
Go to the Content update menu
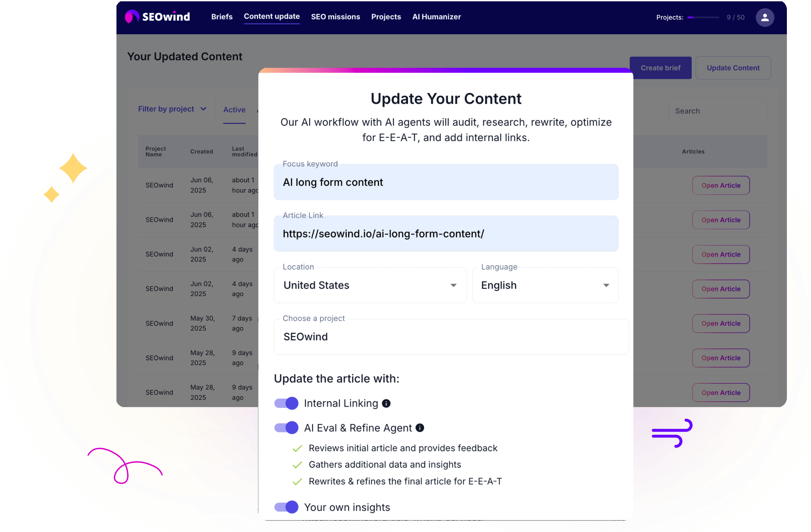pyautogui.click(x=272, y=17)
